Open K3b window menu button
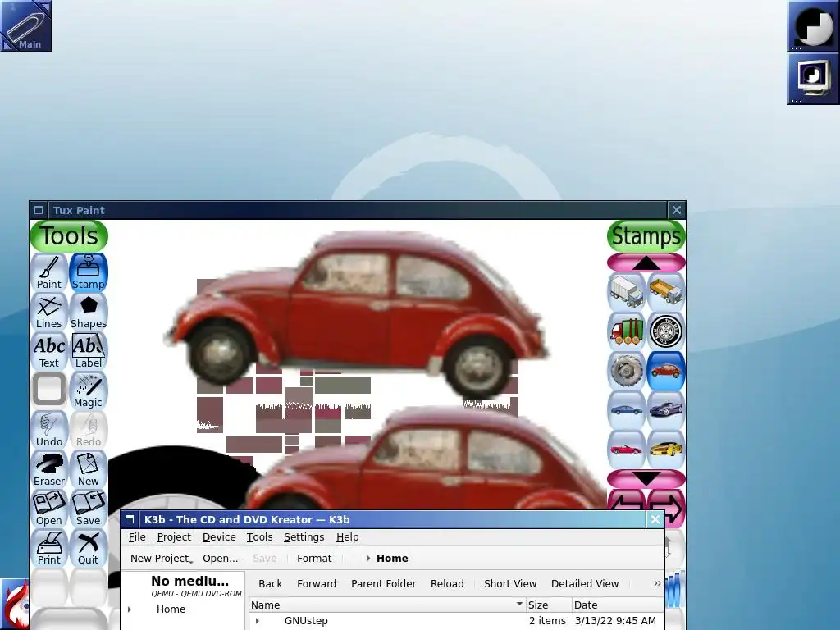This screenshot has width=840, height=630. tap(130, 519)
